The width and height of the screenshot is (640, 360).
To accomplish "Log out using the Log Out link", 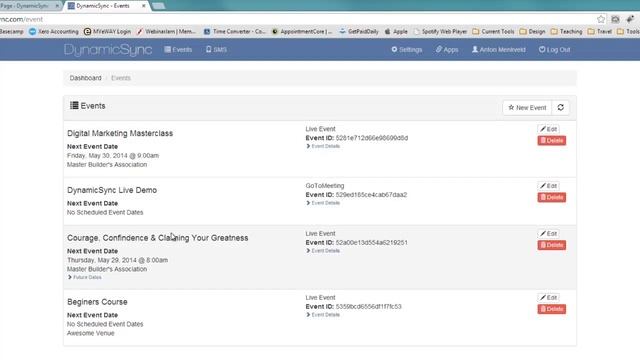I will coord(554,49).
